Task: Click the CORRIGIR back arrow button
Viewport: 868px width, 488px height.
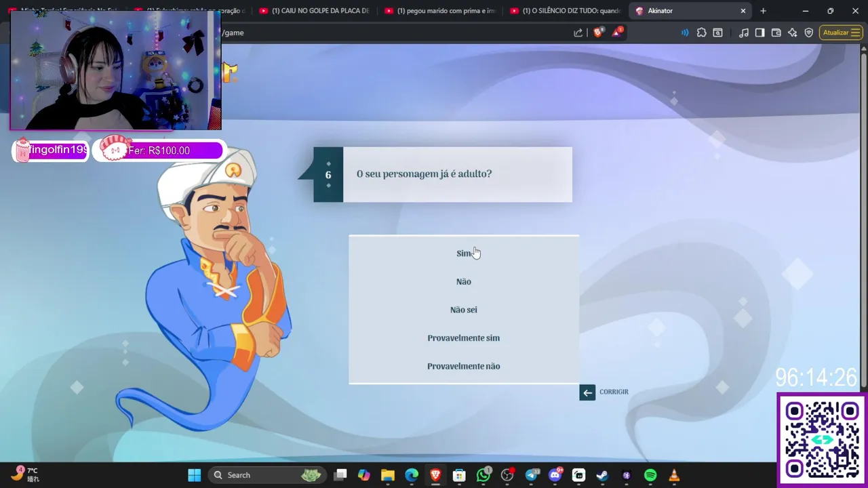Action: click(587, 392)
